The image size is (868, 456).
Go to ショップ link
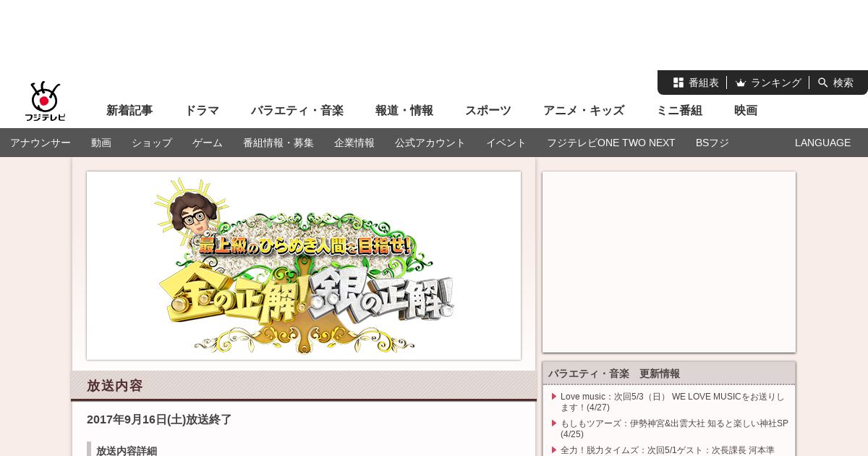point(152,143)
